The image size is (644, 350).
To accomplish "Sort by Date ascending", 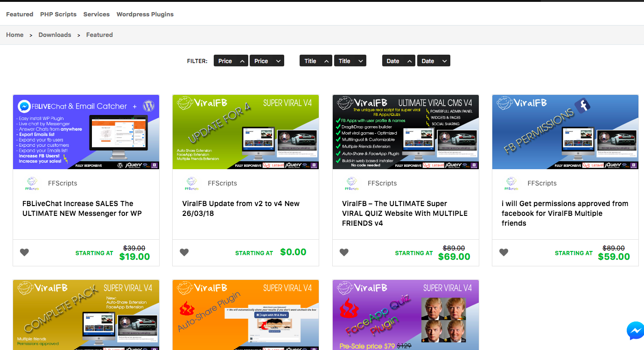I will (x=399, y=61).
